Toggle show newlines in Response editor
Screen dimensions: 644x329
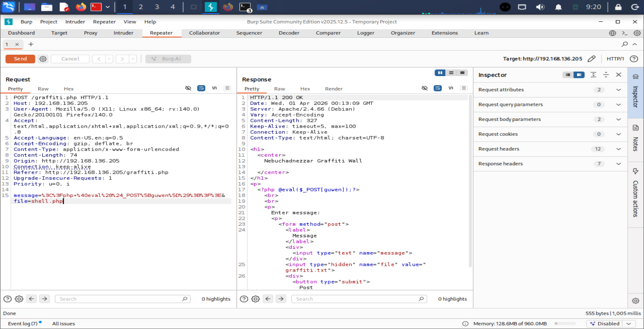pos(451,88)
